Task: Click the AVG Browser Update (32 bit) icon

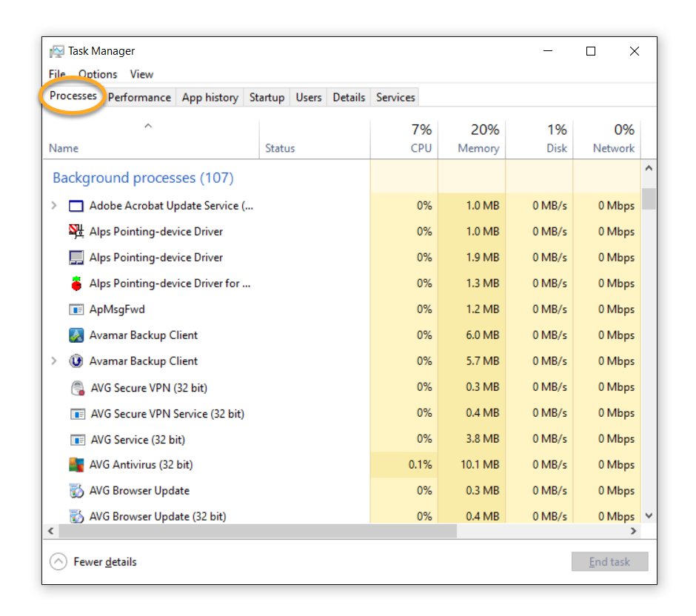Action: tap(77, 516)
